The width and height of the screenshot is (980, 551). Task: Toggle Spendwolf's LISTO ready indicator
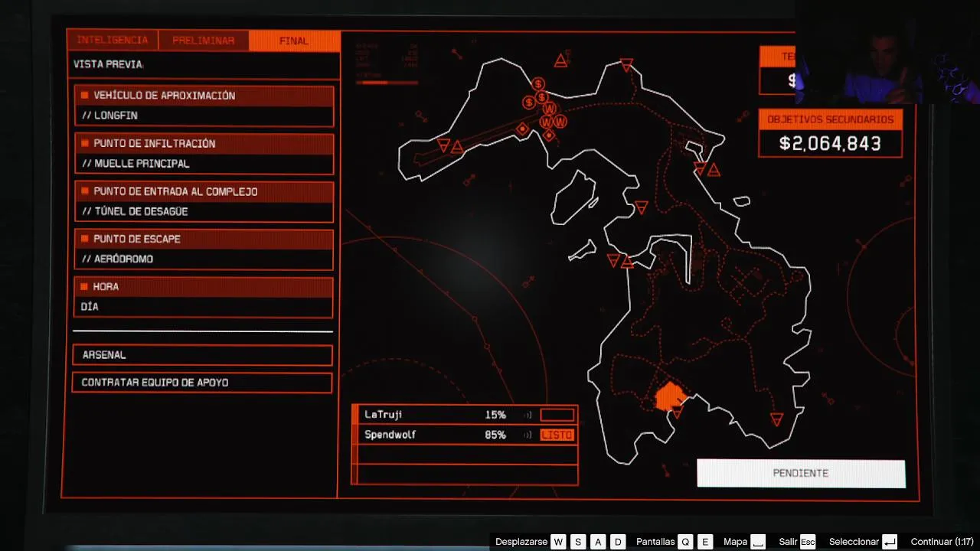[557, 435]
